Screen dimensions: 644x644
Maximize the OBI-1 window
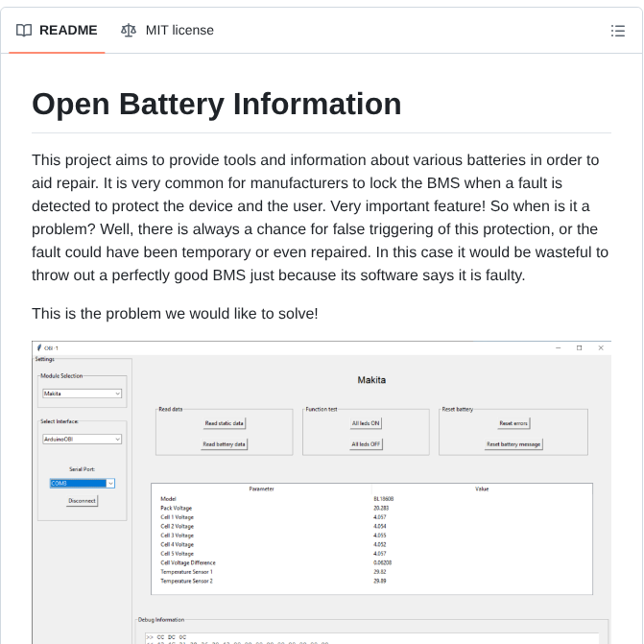tap(579, 347)
